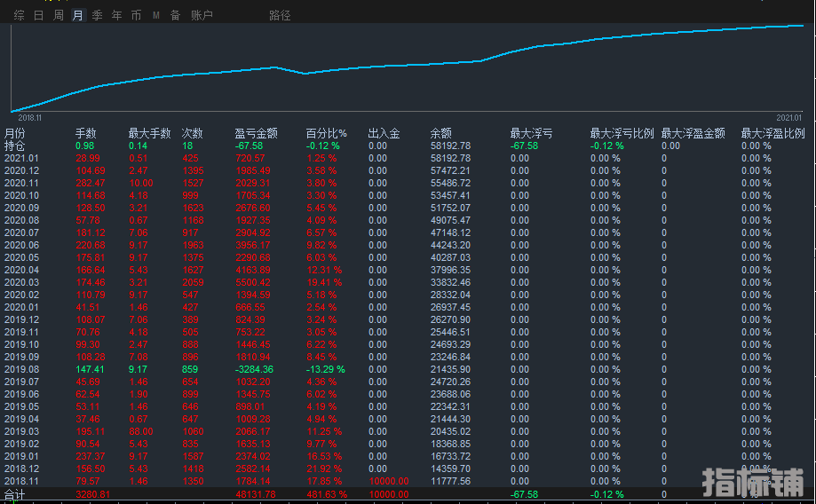Viewport: 816px width, 504px height.
Task: Select the 2020.01 month row
Action: tap(408, 307)
